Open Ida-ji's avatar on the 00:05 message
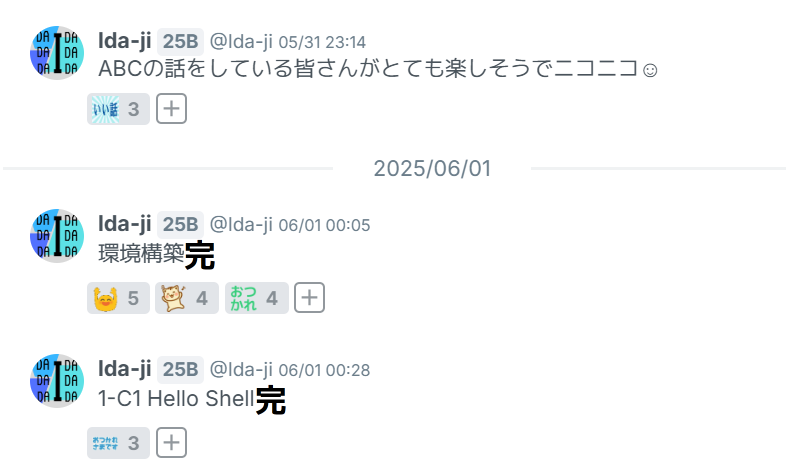786x476 pixels. (57, 236)
